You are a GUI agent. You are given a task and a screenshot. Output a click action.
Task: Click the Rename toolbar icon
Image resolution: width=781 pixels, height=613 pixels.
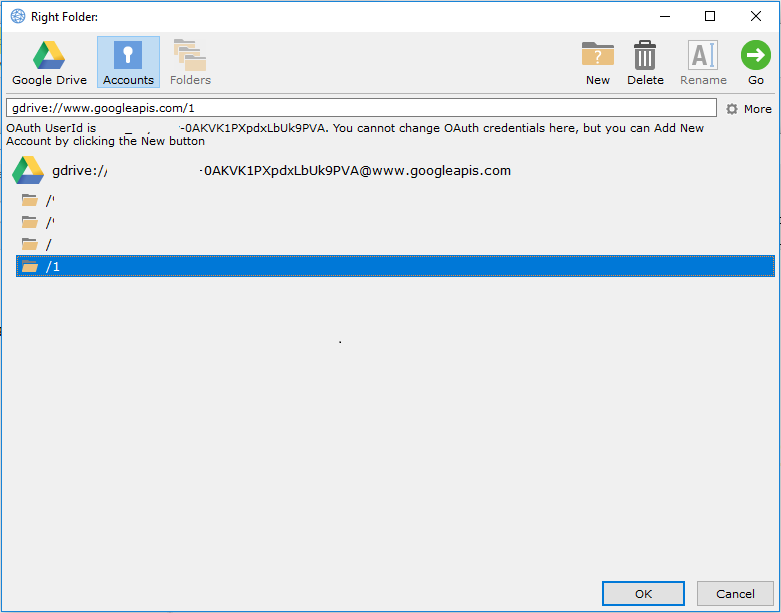tap(703, 62)
